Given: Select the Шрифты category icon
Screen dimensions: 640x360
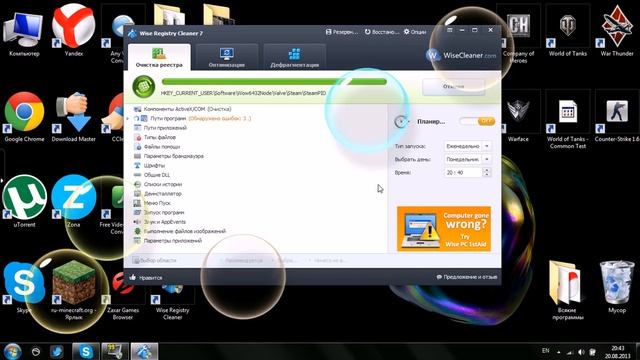Looking at the screenshot, I should (x=138, y=165).
